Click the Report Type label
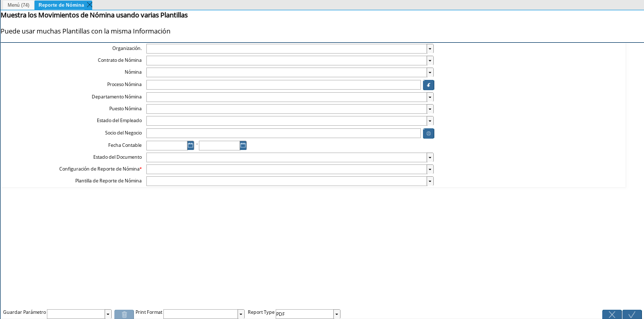644x319 pixels. coord(261,312)
